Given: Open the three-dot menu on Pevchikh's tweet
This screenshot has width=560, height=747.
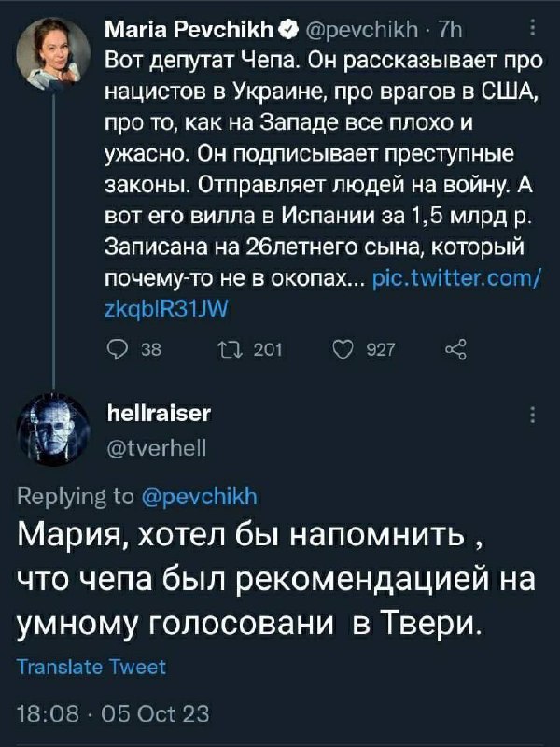Looking at the screenshot, I should [x=533, y=28].
